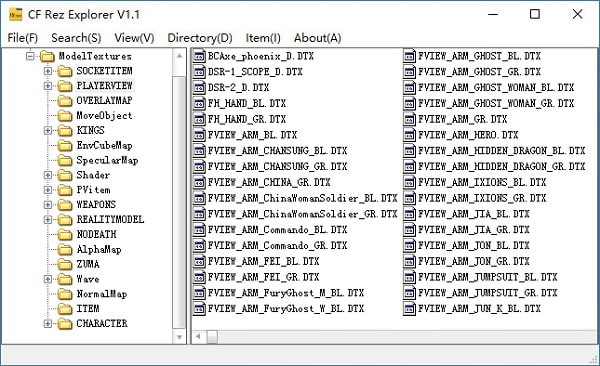Select file name FVIEW_ARM_FuryGhost_M_BL.DTX
The height and width of the screenshot is (366, 600).
pos(286,293)
